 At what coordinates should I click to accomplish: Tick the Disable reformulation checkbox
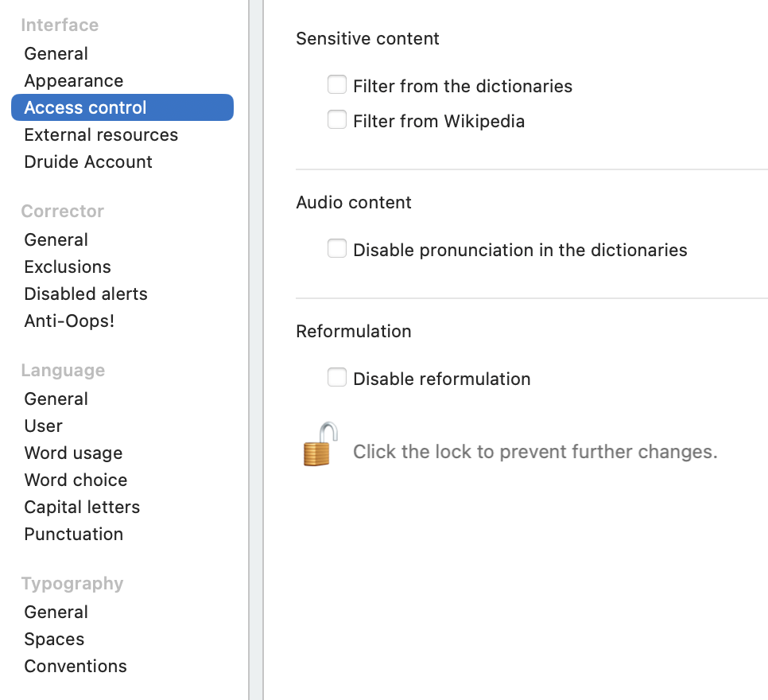[337, 378]
